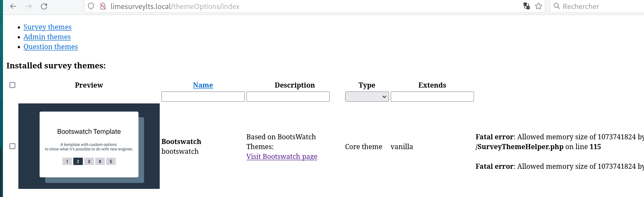Click the Description filter input field
644x197 pixels.
coord(288,97)
